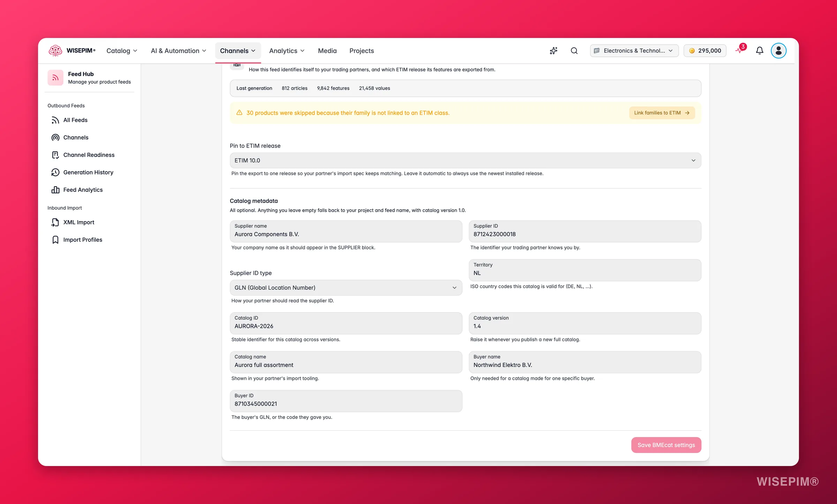
Task: Click the Channels broadcast icon in sidebar
Action: pyautogui.click(x=55, y=137)
